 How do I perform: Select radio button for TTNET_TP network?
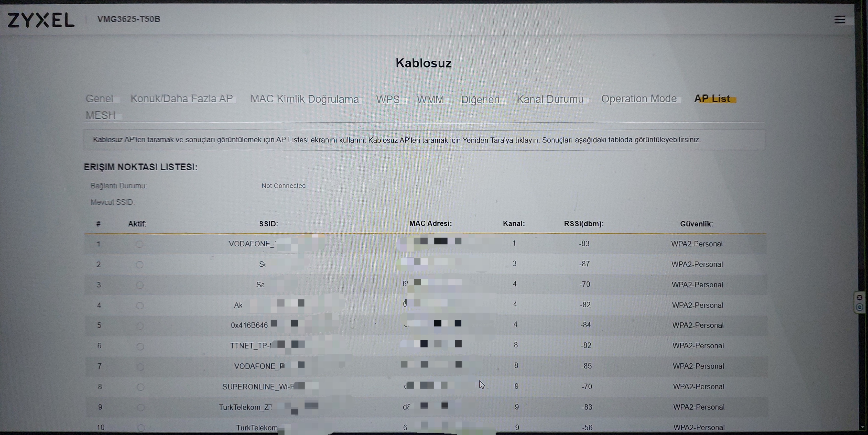click(x=140, y=346)
